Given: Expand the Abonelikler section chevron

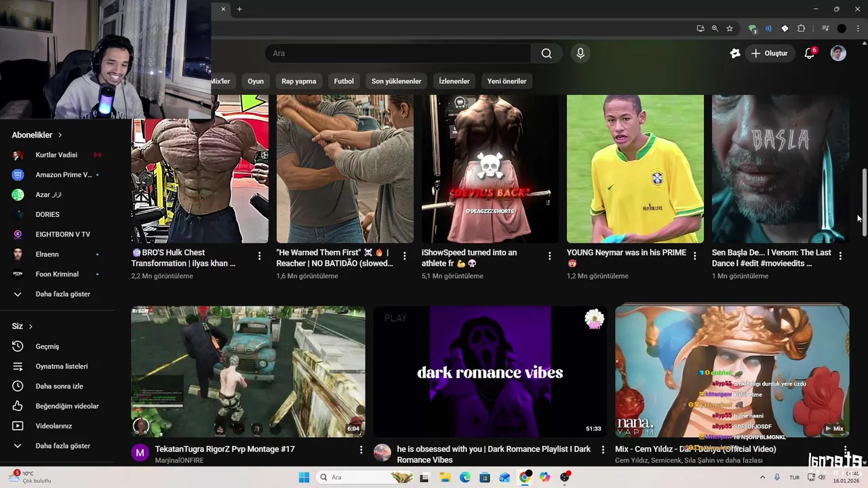Looking at the screenshot, I should tap(60, 136).
